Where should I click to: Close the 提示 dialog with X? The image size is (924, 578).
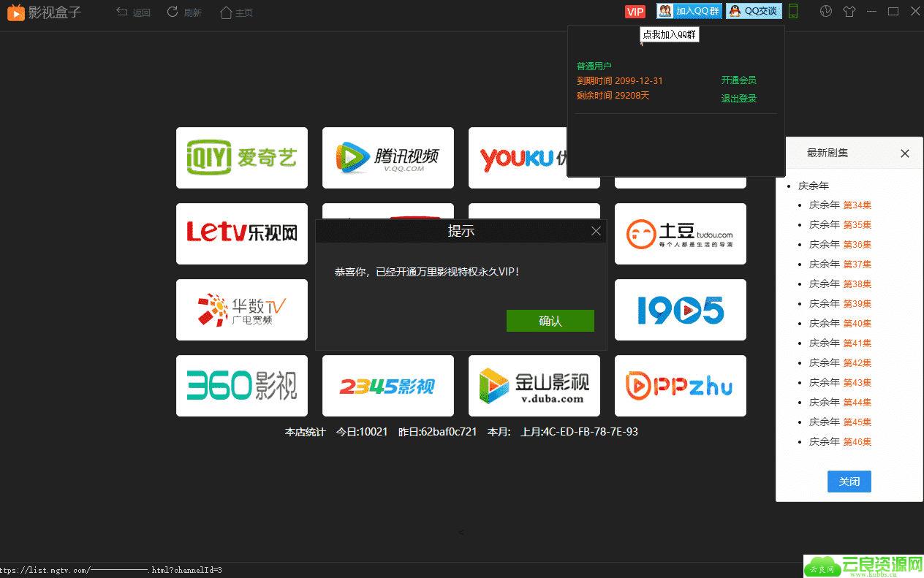pyautogui.click(x=596, y=231)
